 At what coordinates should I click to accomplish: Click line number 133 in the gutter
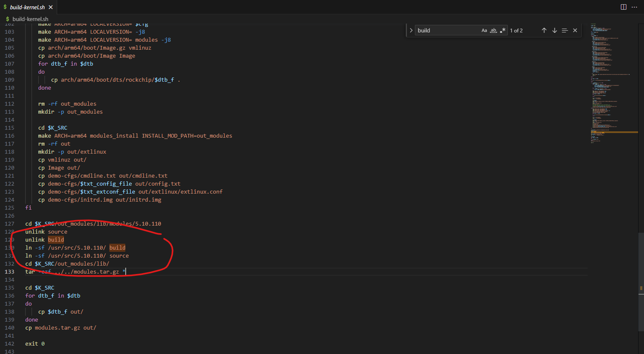tap(9, 271)
